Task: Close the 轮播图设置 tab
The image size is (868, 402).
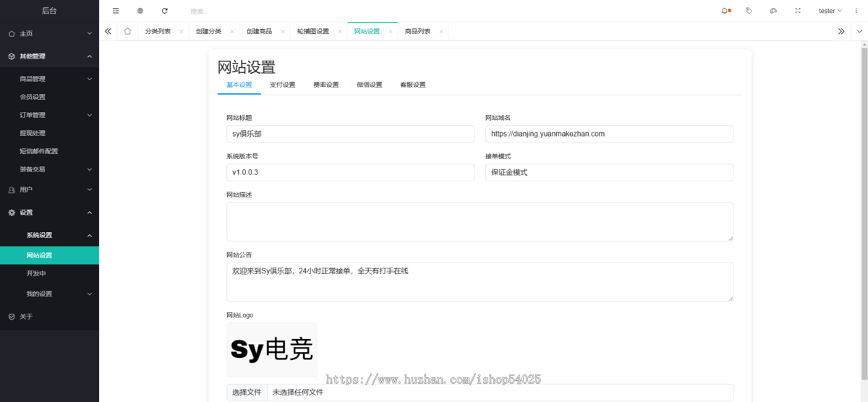Action: [340, 32]
